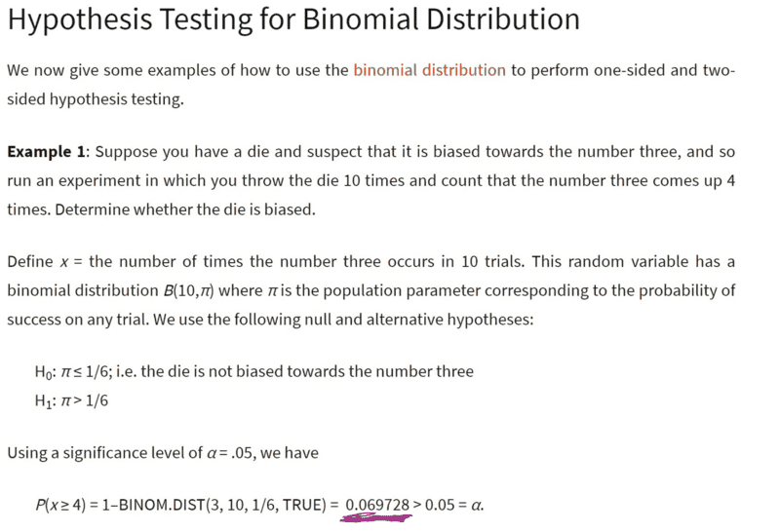
Task: Click the H1 alternative hypothesis line
Action: (71, 400)
